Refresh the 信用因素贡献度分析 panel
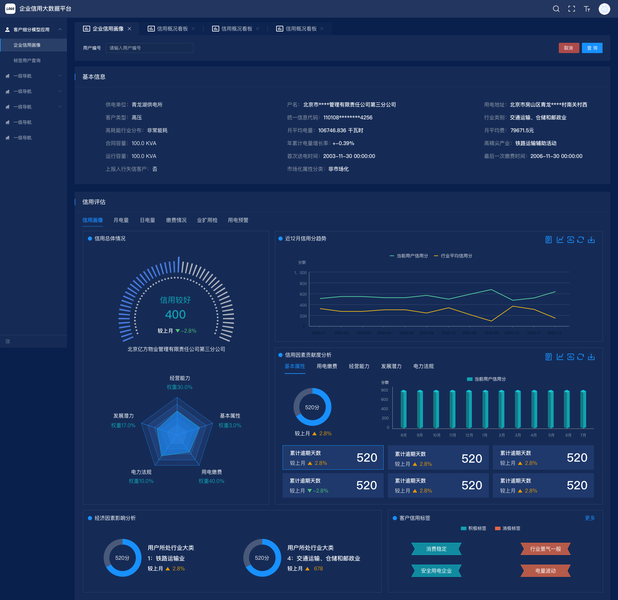This screenshot has height=600, width=618. coord(580,357)
